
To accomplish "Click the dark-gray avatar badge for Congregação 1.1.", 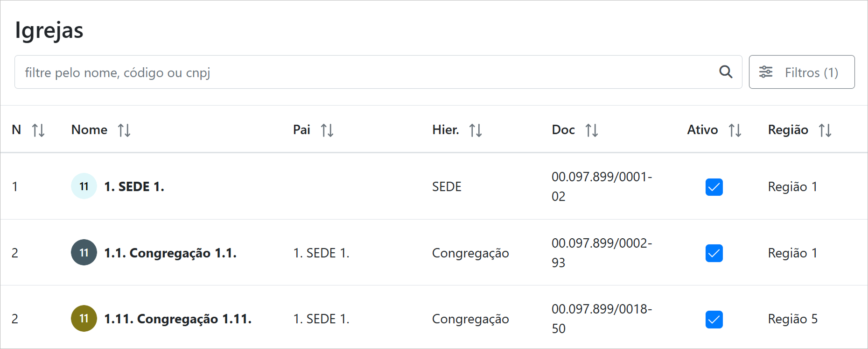I will 84,252.
